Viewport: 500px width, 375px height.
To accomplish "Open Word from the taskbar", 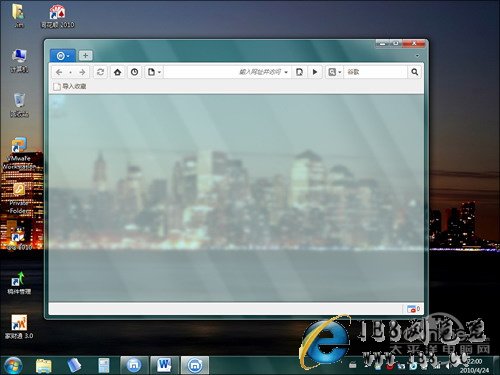I will click(x=165, y=365).
